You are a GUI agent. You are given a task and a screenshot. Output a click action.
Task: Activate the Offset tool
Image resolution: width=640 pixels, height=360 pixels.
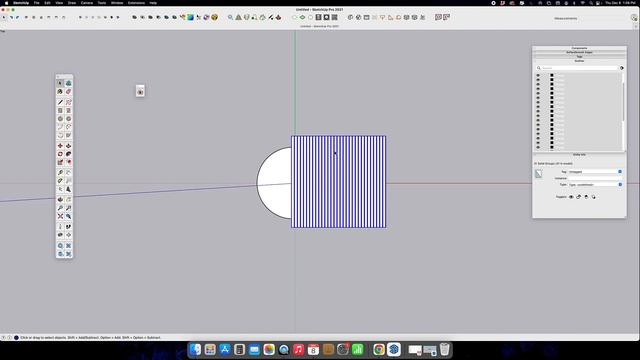(x=69, y=162)
